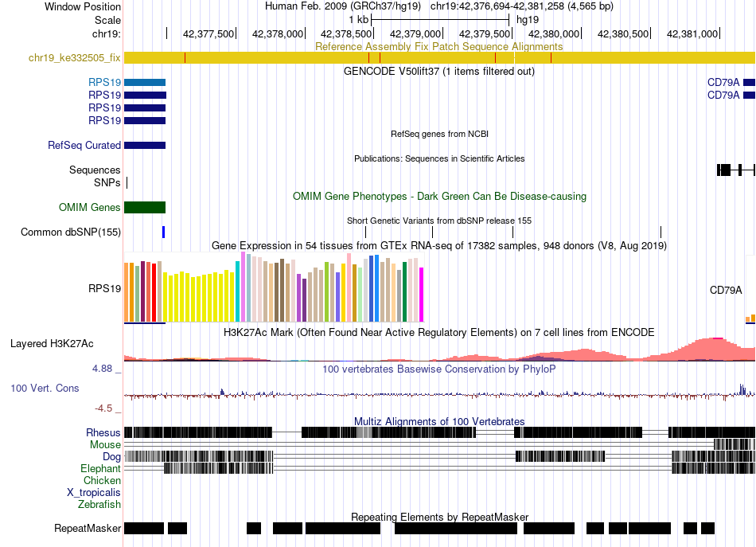The image size is (756, 547).
Task: Select the chr19: base position label
Action: [107, 33]
